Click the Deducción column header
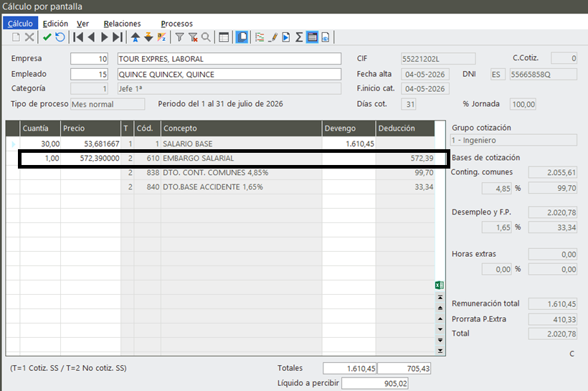The width and height of the screenshot is (588, 391). tap(405, 128)
